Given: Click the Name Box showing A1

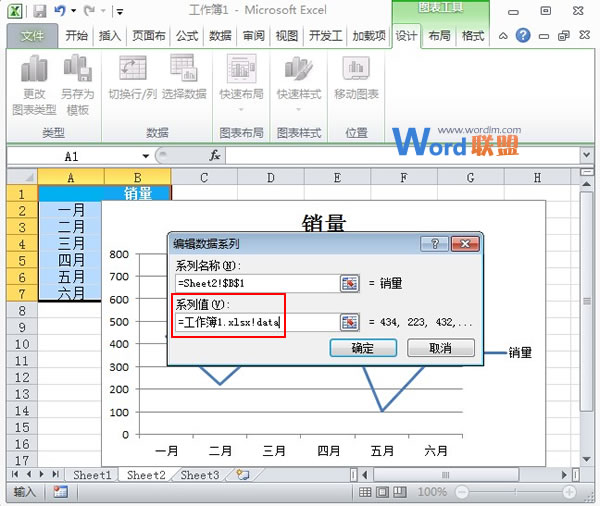Looking at the screenshot, I should [73, 156].
